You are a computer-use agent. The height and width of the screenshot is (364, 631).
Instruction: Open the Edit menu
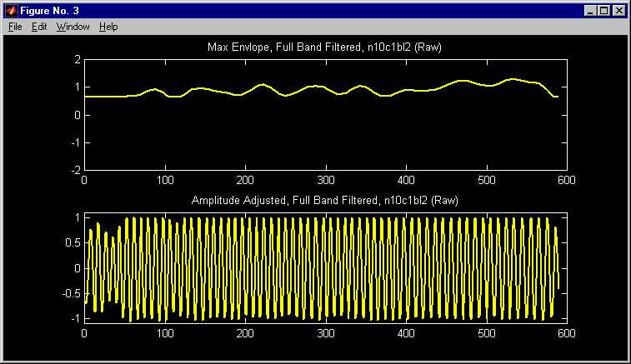[39, 27]
